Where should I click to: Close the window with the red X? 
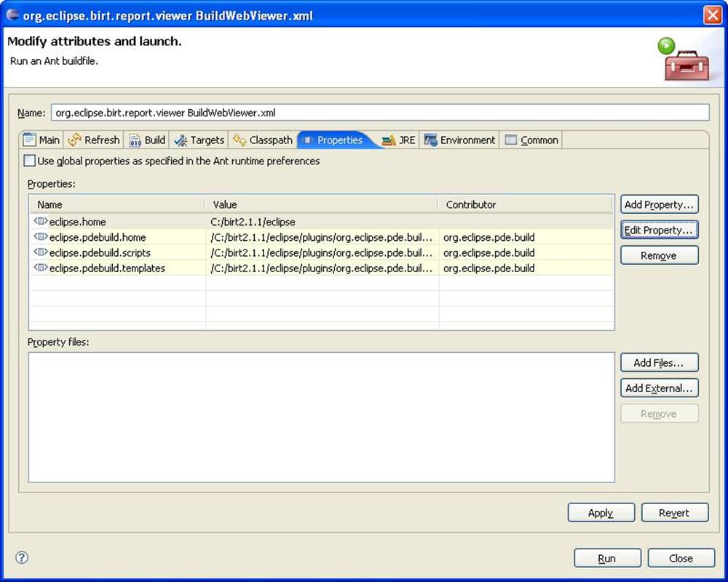click(x=713, y=15)
